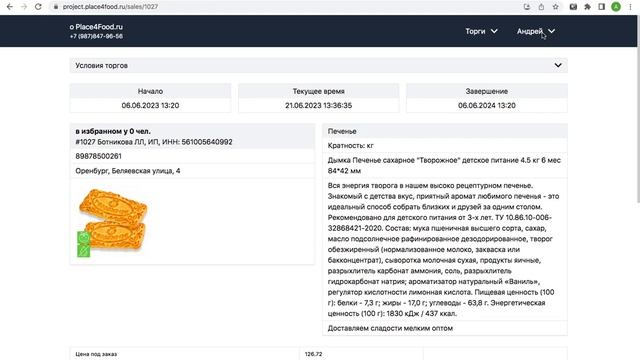The image size is (640, 360).
Task: Click the Завершение date 06.06.2024 13:20
Action: tap(487, 105)
